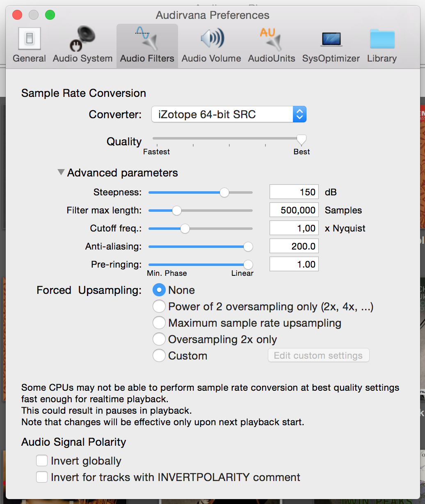
Task: Click the Filter max length input field
Action: (294, 210)
